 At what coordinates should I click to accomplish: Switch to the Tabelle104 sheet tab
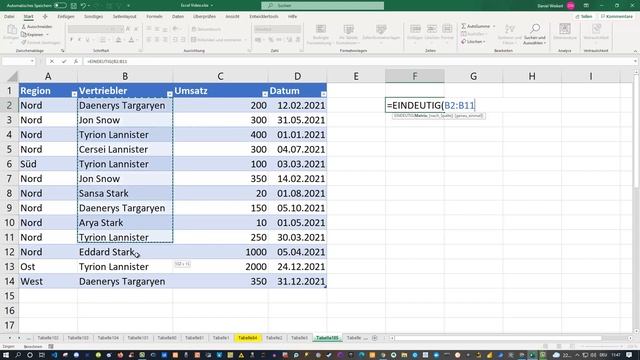coord(108,338)
